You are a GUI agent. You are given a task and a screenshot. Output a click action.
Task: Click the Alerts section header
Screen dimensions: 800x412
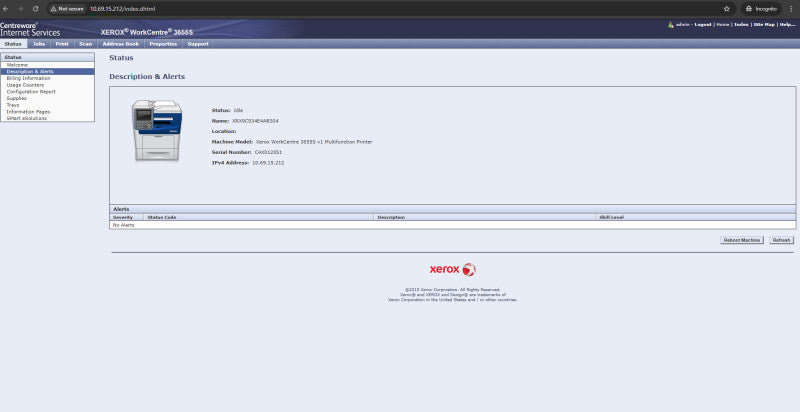pyautogui.click(x=453, y=209)
